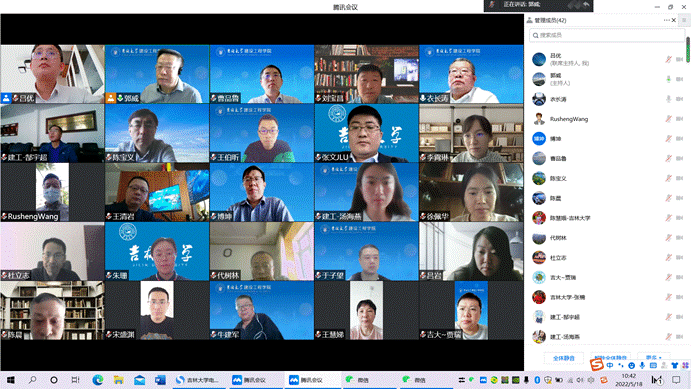Open Sogou voice input microphone icon
This screenshot has width=691, height=389.
click(642, 365)
